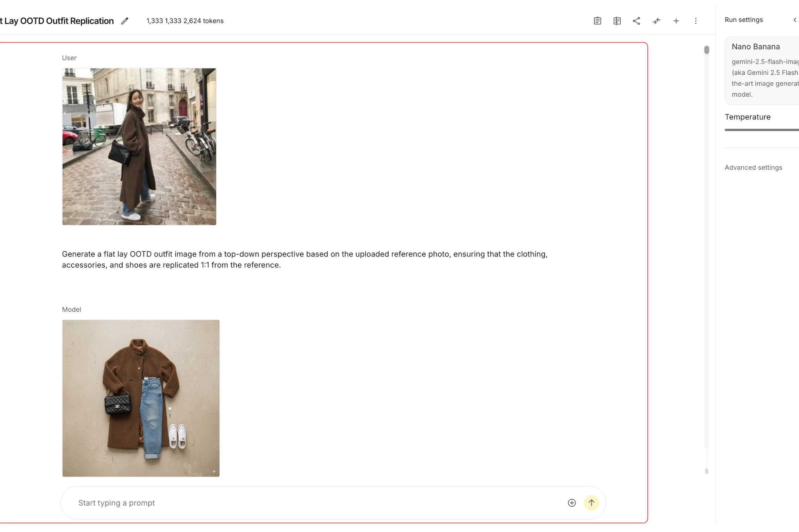The image size is (799, 532).
Task: Click the Run settings panel heading
Action: point(743,20)
